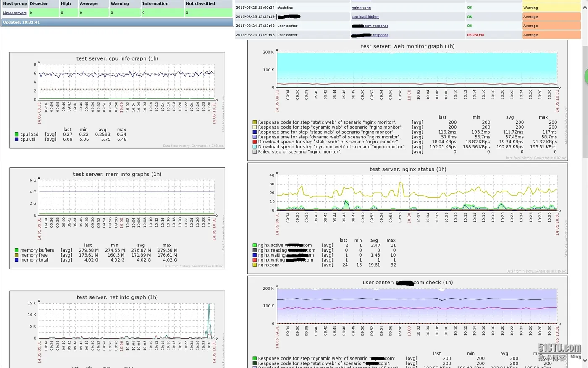Click the gray "Failed step of scenario" swatch
Image resolution: width=588 pixels, height=368 pixels.
point(255,152)
